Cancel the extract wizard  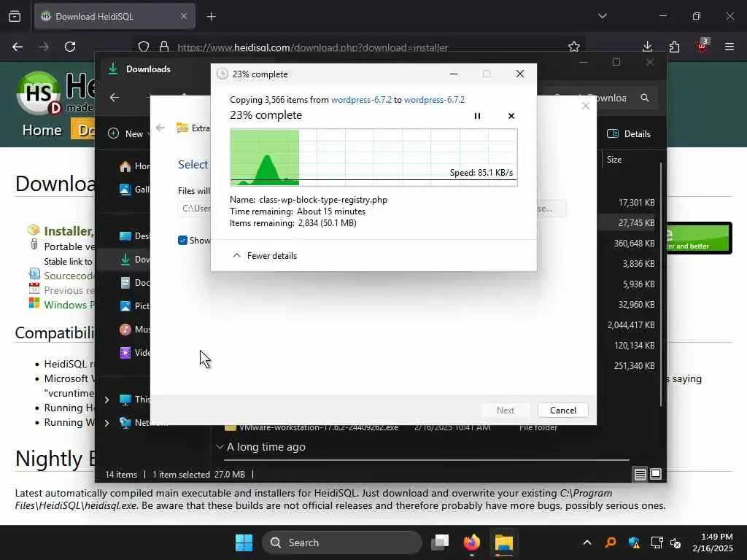pos(562,410)
